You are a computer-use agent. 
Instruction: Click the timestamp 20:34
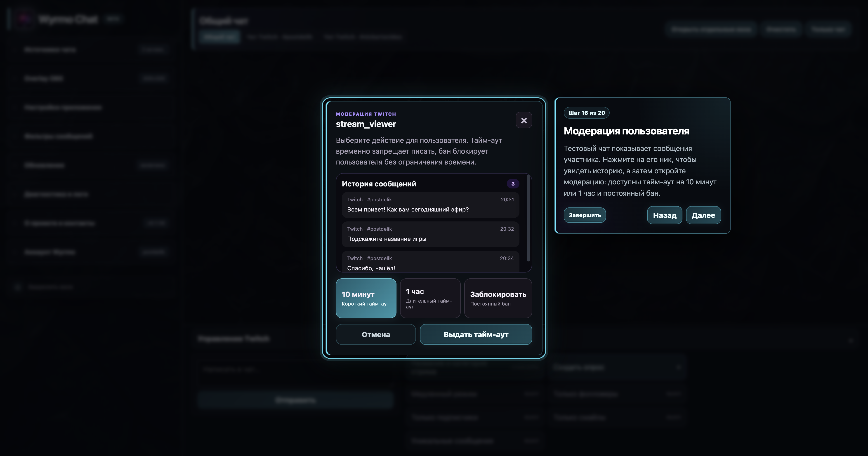click(x=507, y=258)
